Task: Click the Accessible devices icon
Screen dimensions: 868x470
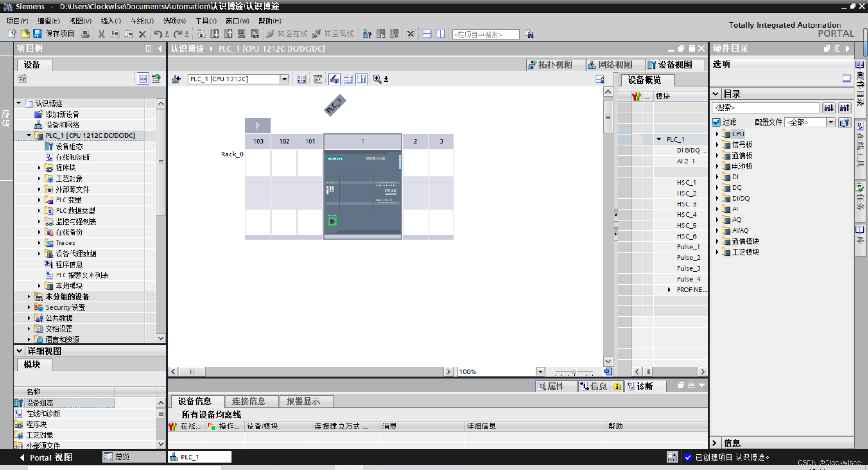Action: 367,34
